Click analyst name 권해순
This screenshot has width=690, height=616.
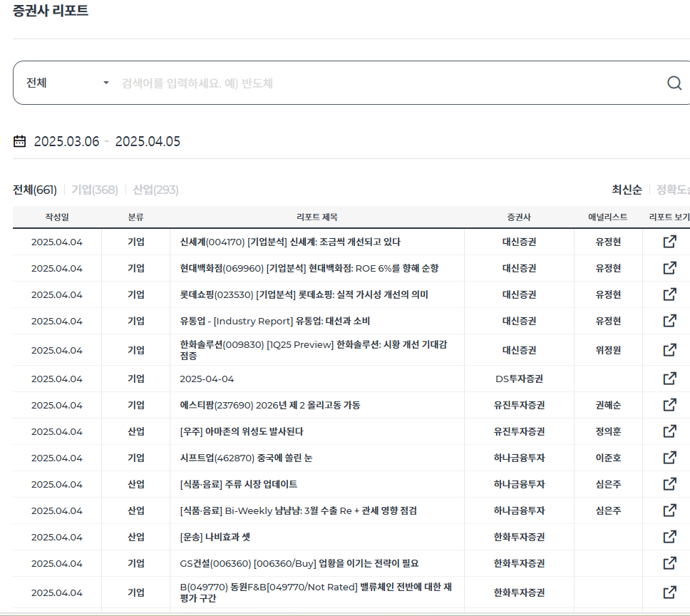608,405
